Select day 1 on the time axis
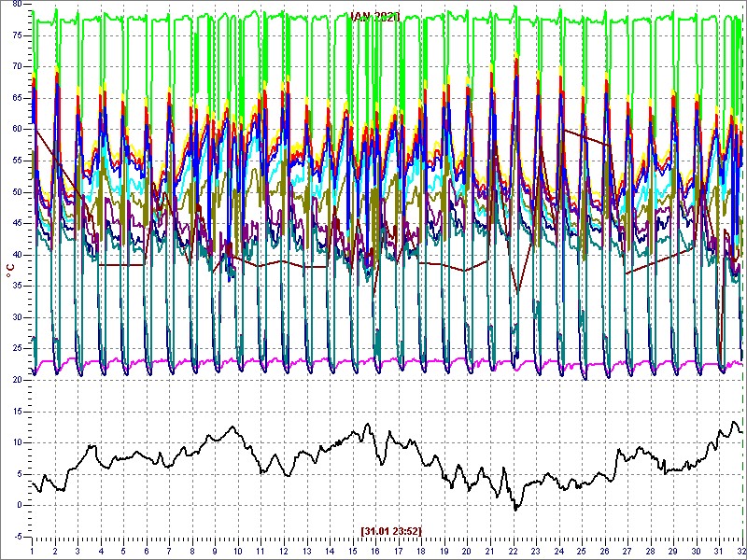Screen dimensions: 747x560 pyautogui.click(x=33, y=553)
